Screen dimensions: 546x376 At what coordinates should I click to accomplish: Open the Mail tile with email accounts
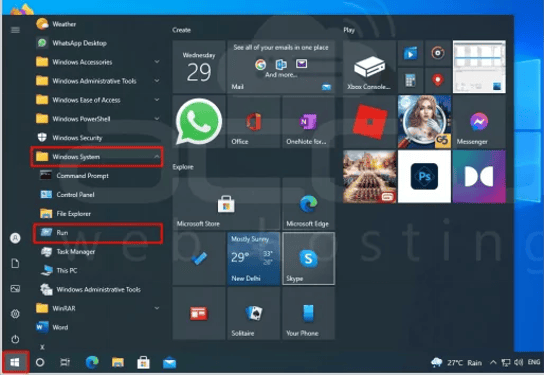tap(281, 67)
